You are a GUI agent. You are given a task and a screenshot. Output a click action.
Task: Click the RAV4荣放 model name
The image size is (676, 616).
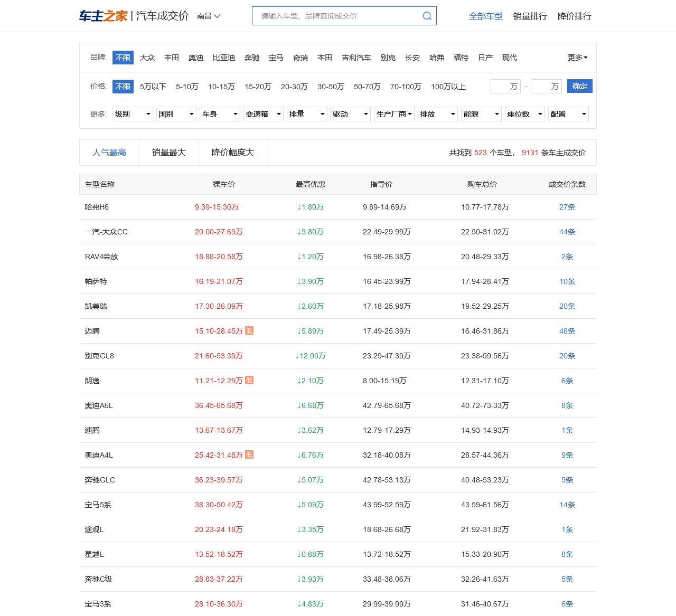(101, 257)
